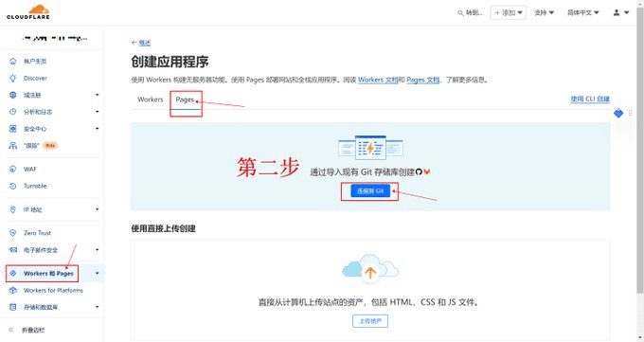Click the Workers and Pages icon
The height and width of the screenshot is (342, 644).
click(x=12, y=274)
